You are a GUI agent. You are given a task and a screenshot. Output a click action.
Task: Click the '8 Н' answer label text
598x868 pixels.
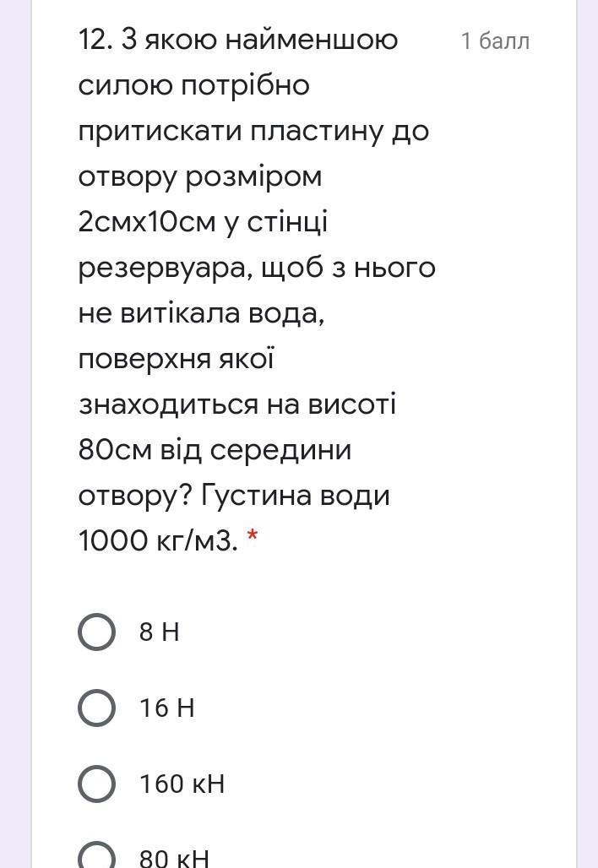point(160,632)
